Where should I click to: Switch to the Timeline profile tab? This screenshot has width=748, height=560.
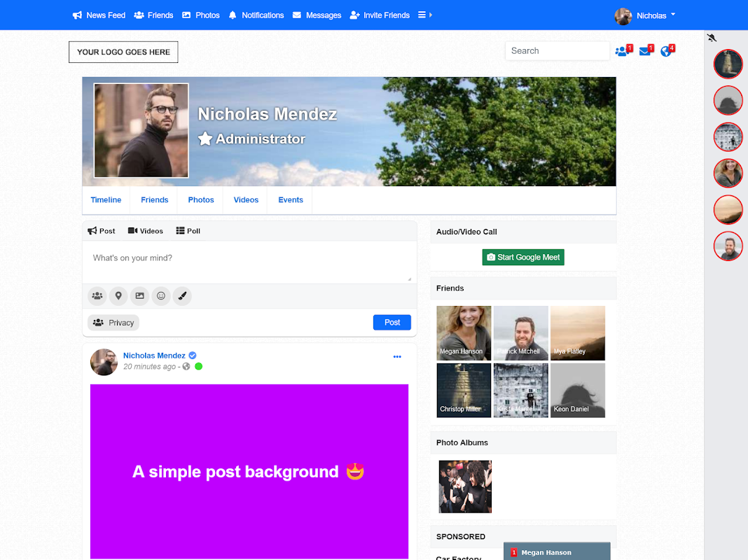click(106, 199)
